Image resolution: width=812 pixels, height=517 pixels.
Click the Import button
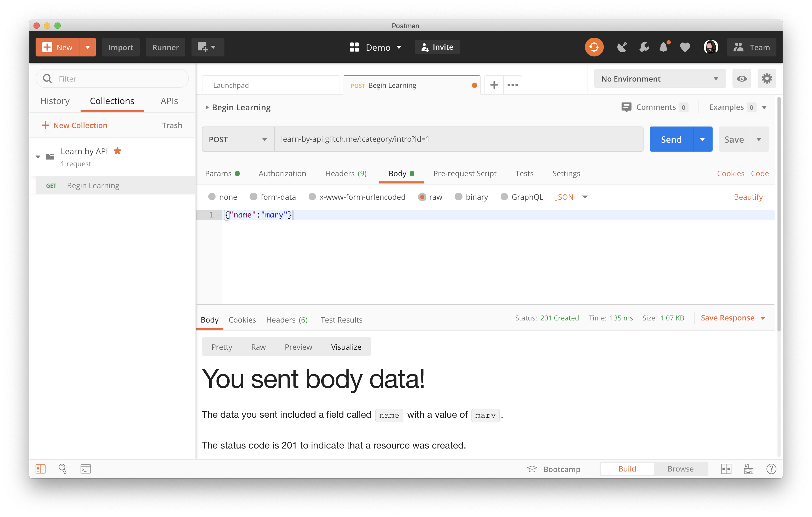coord(121,47)
